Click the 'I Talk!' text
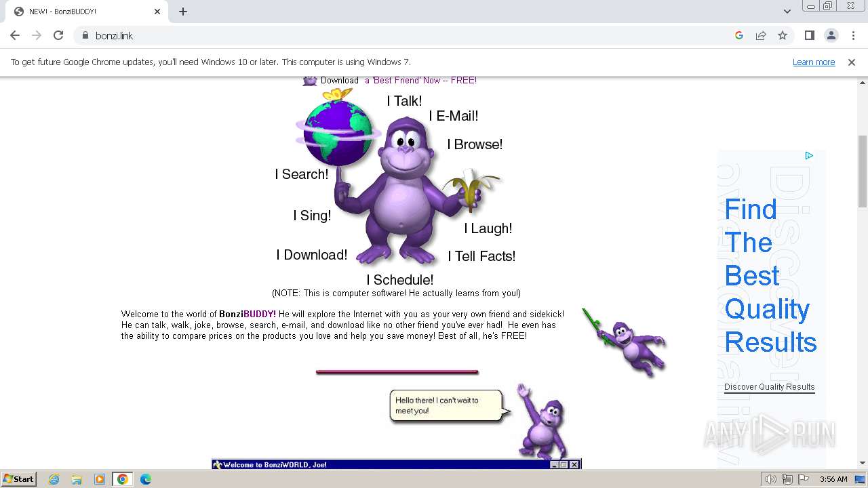 pos(404,101)
